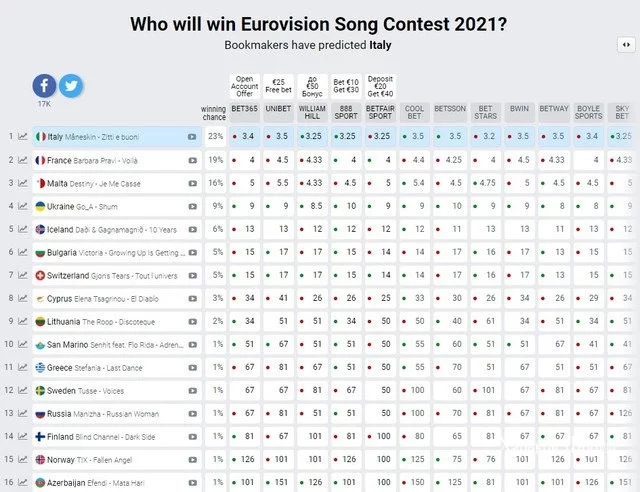Click the "Open Account Offer" promo
Screen dimensions: 640x492
pyautogui.click(x=245, y=85)
